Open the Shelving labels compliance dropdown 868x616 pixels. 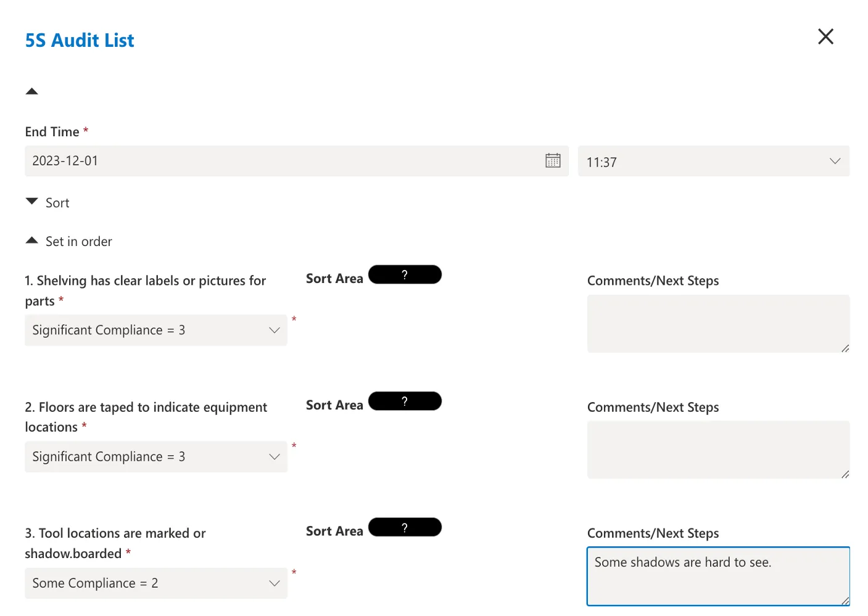point(156,330)
